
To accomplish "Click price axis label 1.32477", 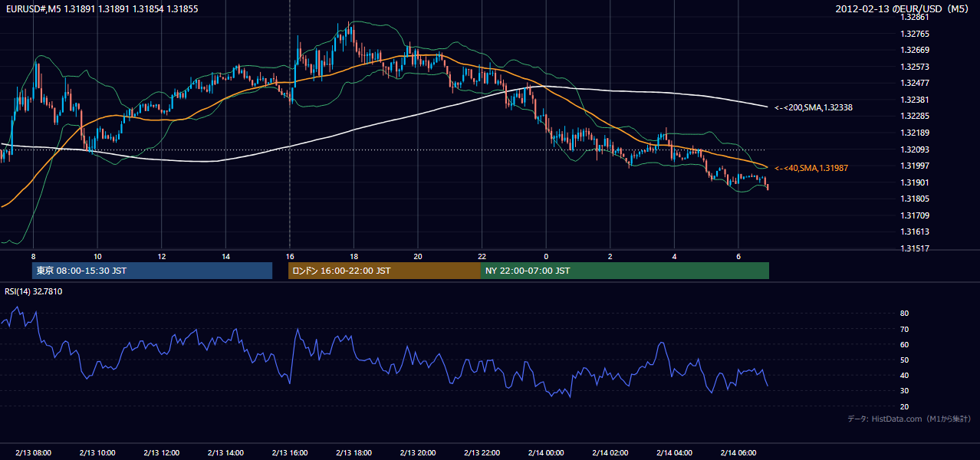I will (916, 83).
